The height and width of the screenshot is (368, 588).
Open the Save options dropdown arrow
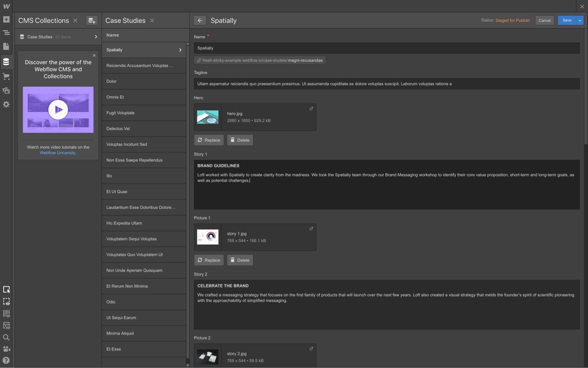tap(580, 20)
